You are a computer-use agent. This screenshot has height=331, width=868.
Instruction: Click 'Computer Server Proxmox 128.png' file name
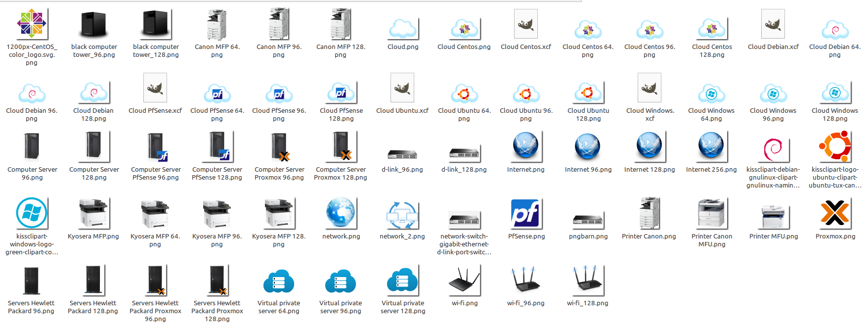coord(341,174)
